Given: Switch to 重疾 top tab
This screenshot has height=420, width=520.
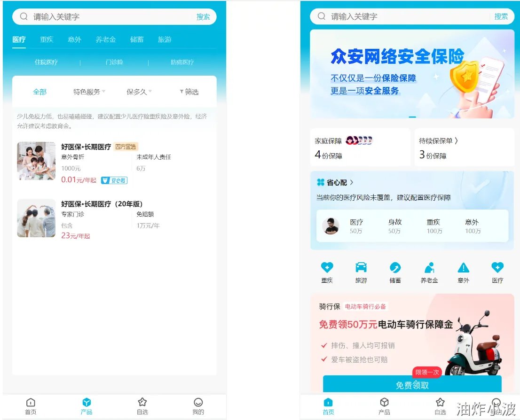Looking at the screenshot, I should pyautogui.click(x=47, y=39).
